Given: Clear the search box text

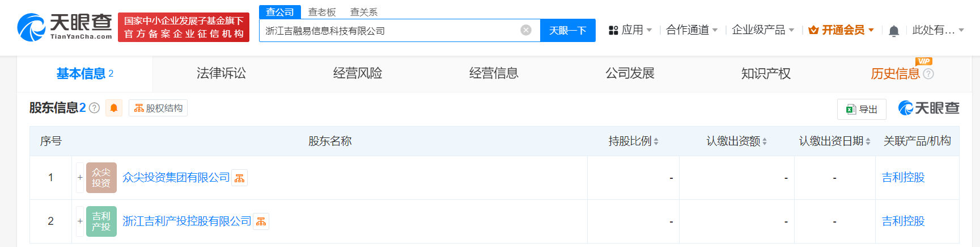Looking at the screenshot, I should 526,30.
